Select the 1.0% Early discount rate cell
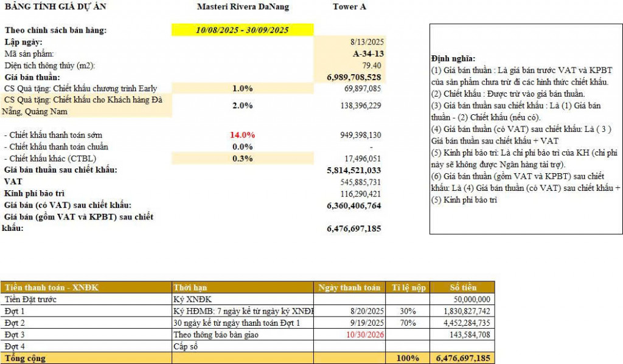This screenshot has height=364, width=623. (x=242, y=88)
